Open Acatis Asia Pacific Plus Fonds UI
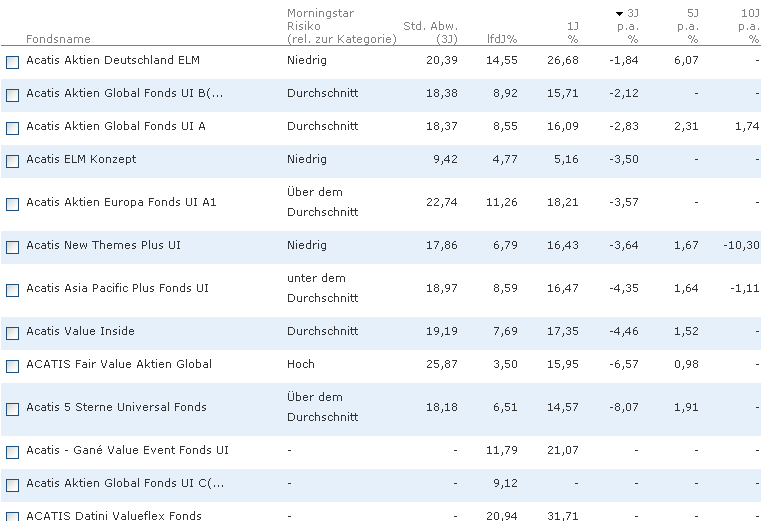Screen dimensions: 768x521 [x=117, y=288]
